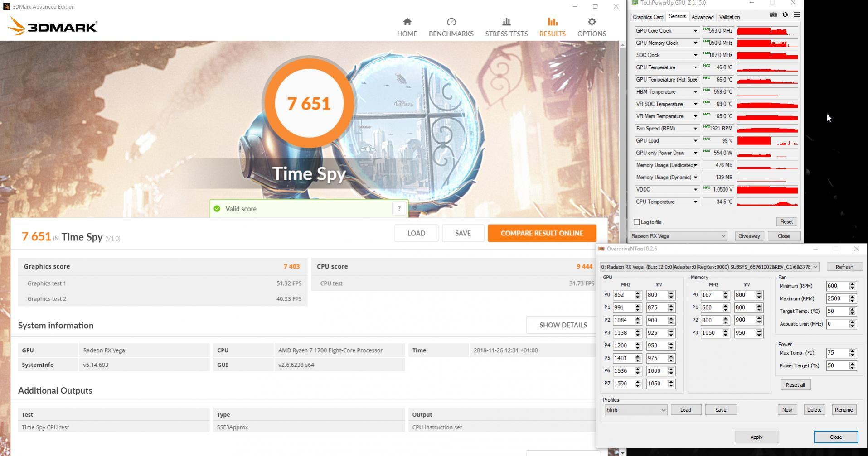Switch to the Graphics Card tab
The height and width of the screenshot is (456, 868).
(x=648, y=17)
